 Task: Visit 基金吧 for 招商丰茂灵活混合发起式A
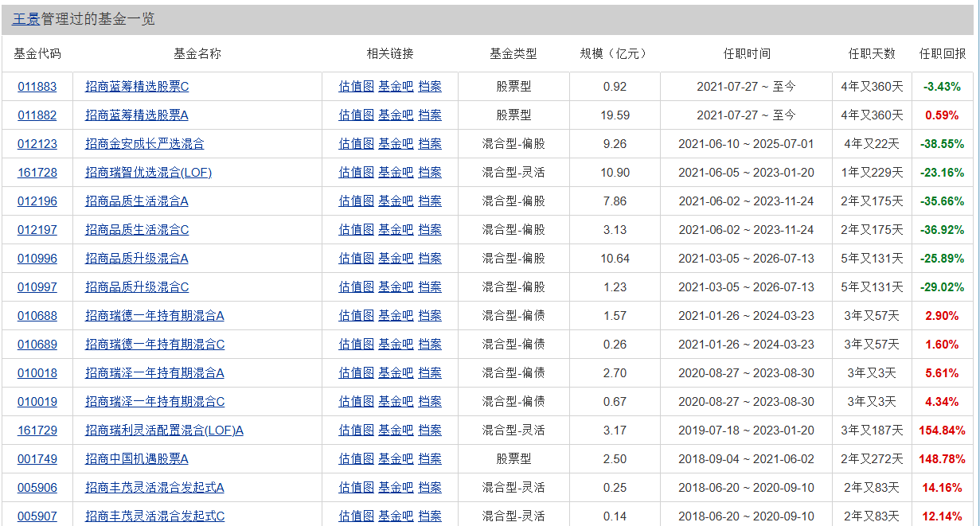396,488
